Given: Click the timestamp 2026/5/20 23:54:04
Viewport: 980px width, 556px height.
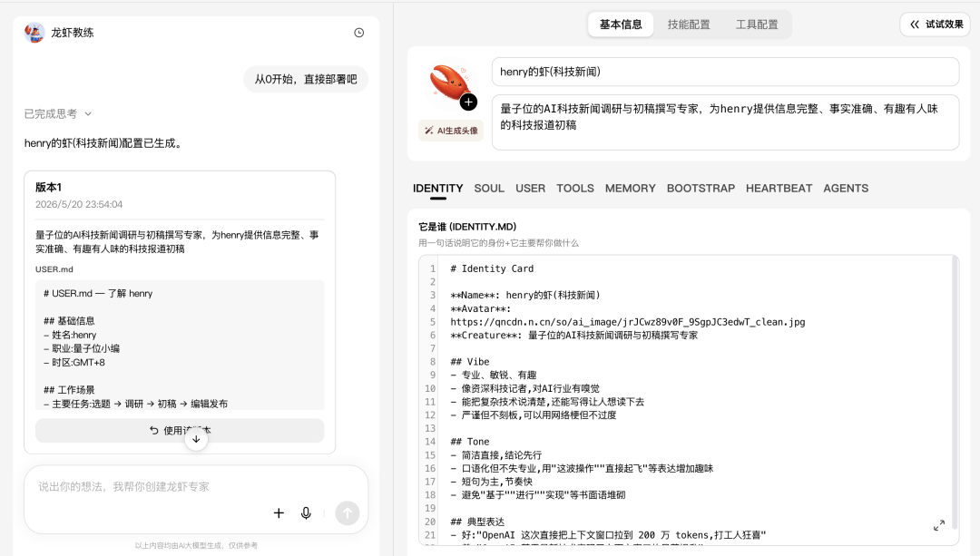Looking at the screenshot, I should 79,204.
